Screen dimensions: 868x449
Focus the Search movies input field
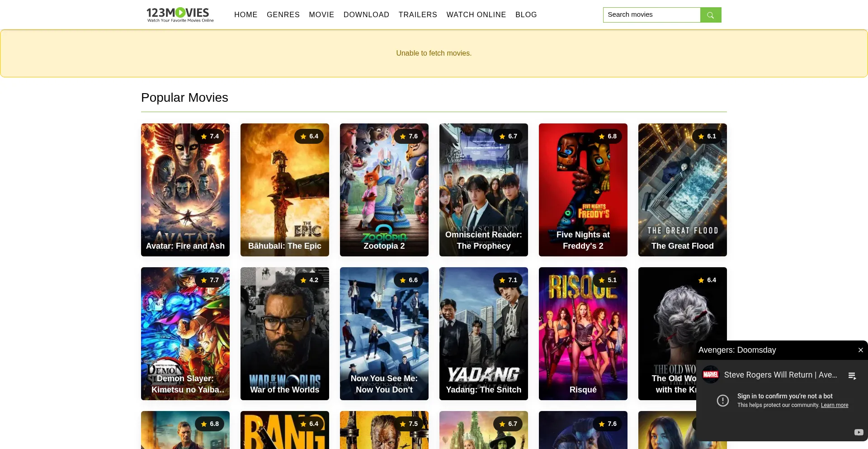pyautogui.click(x=651, y=15)
